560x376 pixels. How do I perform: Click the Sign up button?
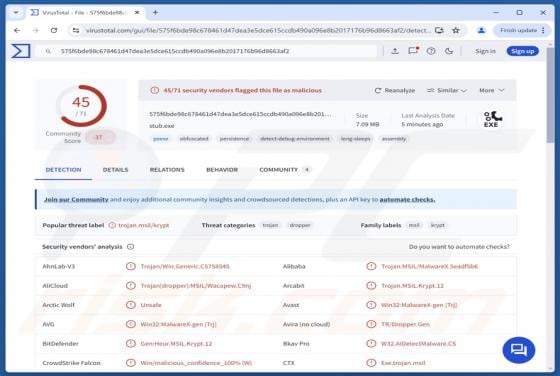pyautogui.click(x=522, y=51)
